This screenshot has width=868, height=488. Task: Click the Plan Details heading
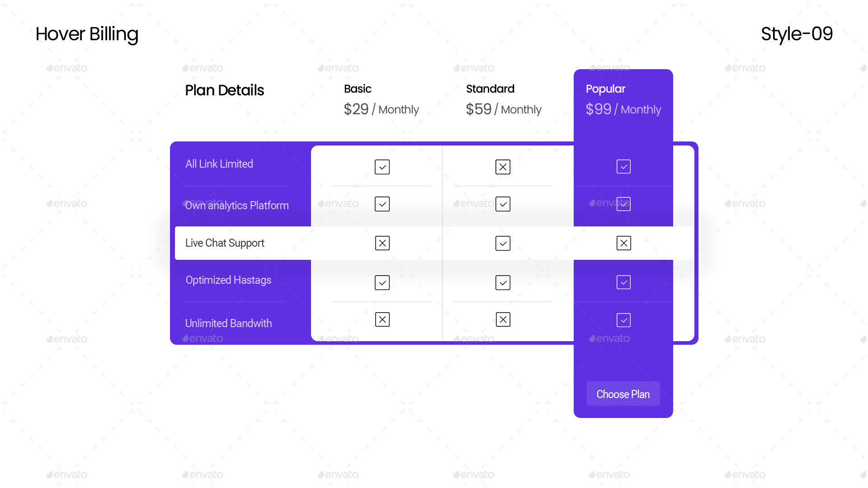point(224,90)
